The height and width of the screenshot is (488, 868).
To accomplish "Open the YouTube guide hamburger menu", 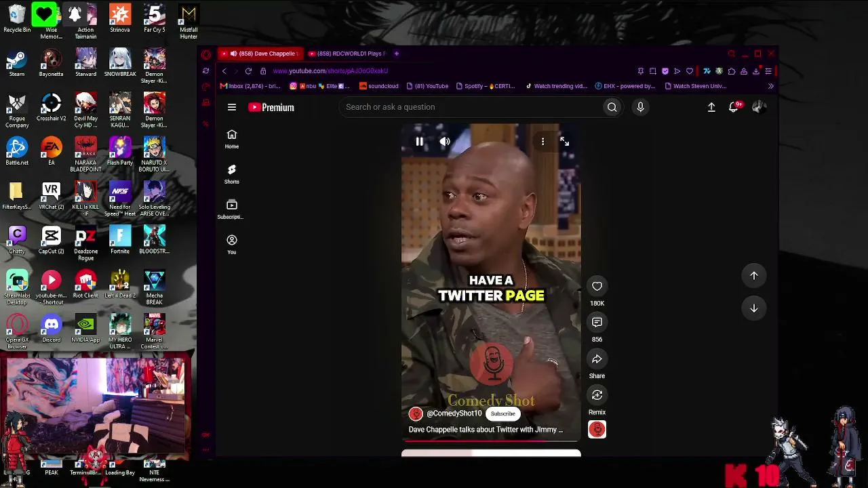I will [x=232, y=107].
